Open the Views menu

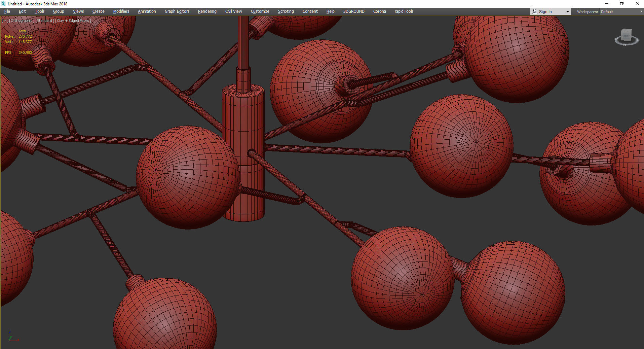pos(78,11)
